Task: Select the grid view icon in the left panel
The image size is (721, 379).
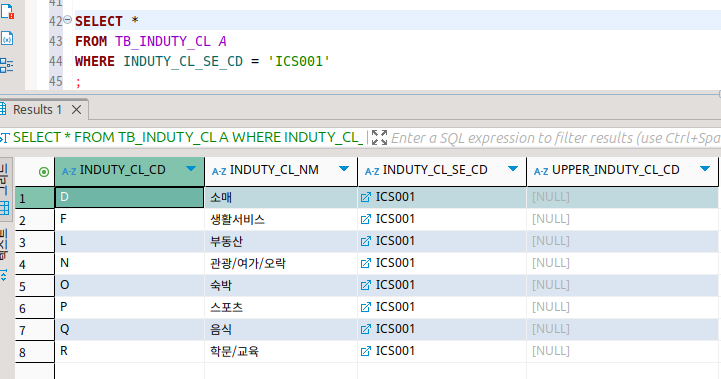Action: pos(4,208)
